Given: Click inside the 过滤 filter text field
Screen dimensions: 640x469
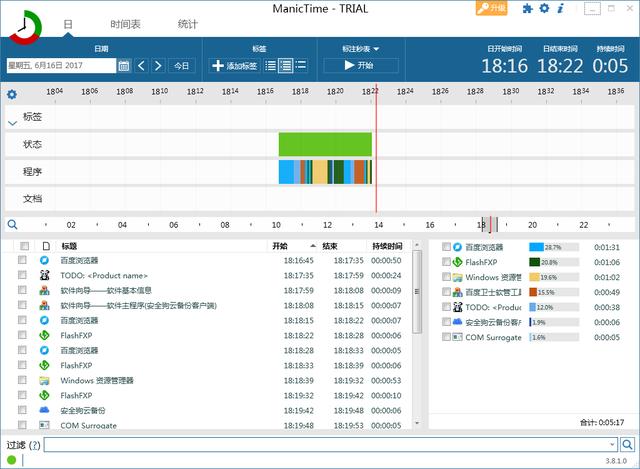Looking at the screenshot, I should [x=327, y=445].
